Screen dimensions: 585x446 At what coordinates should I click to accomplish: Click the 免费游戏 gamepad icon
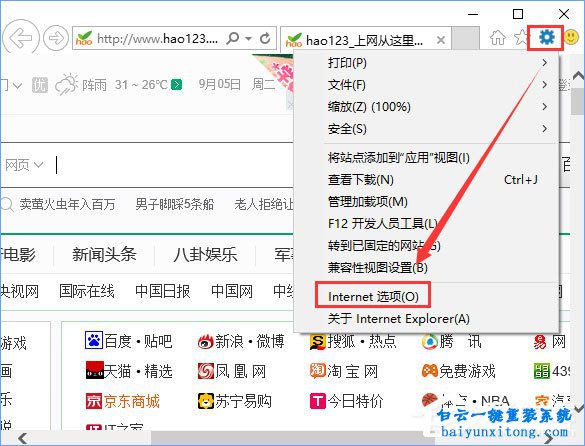coord(429,371)
